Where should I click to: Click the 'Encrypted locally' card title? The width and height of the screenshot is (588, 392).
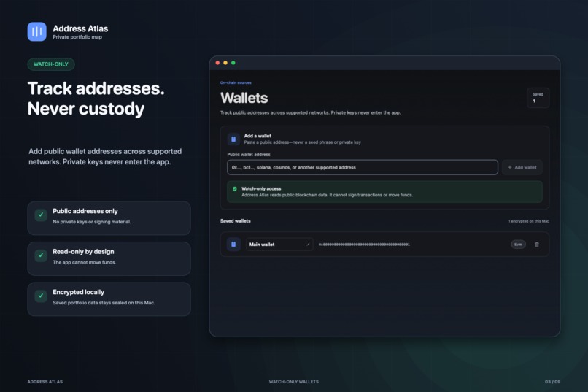(x=78, y=292)
